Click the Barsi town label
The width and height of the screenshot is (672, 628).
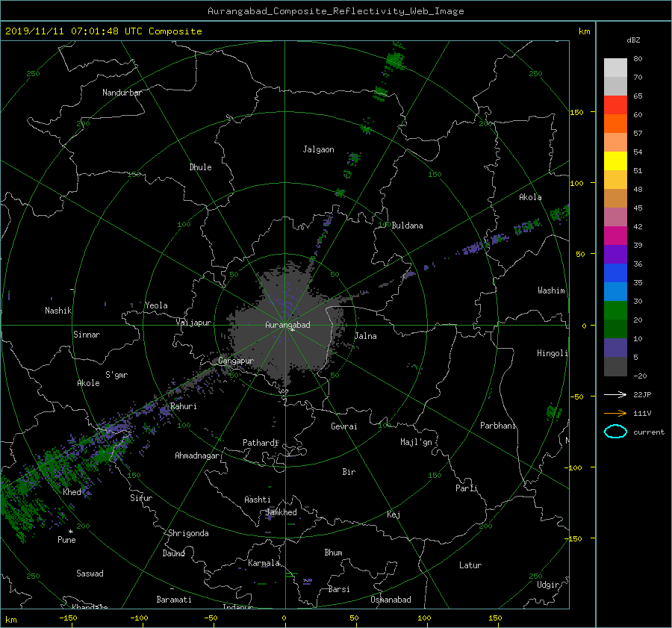339,589
